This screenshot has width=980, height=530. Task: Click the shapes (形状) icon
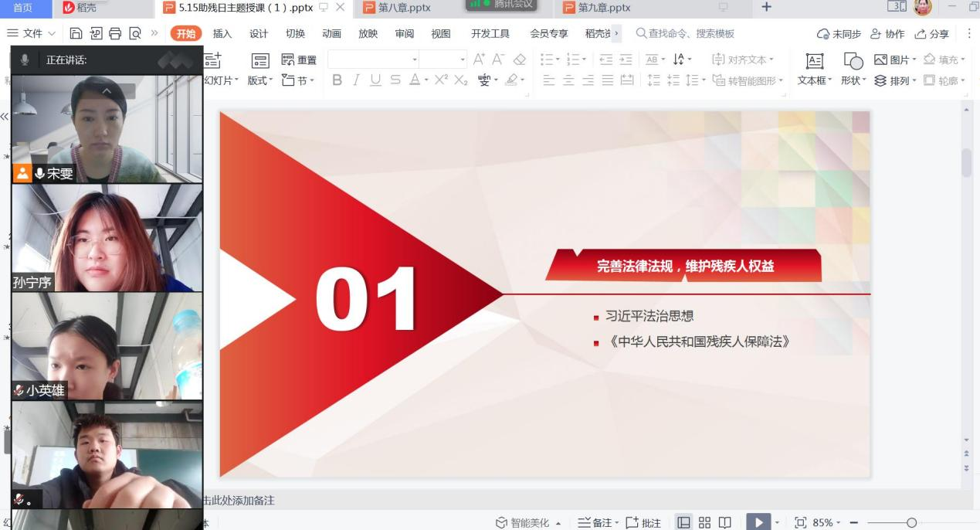[x=853, y=62]
